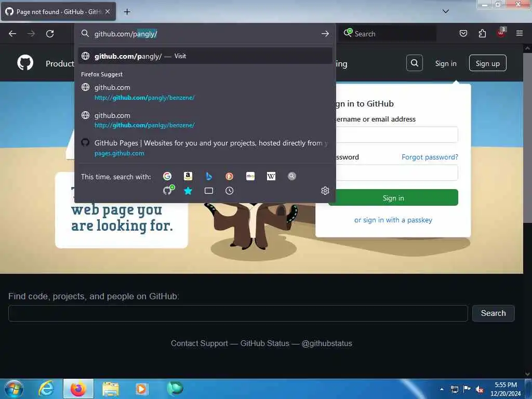
Task: Select 'github.com/pangly/ — Visit' suggestion
Action: click(205, 56)
